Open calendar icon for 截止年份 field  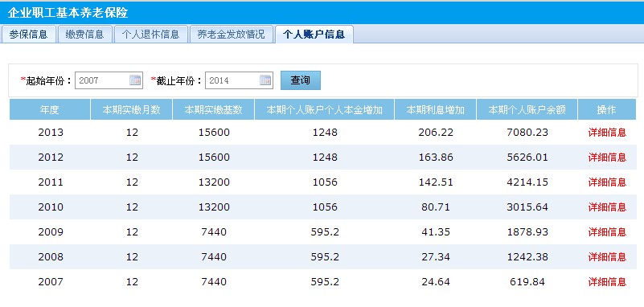265,80
